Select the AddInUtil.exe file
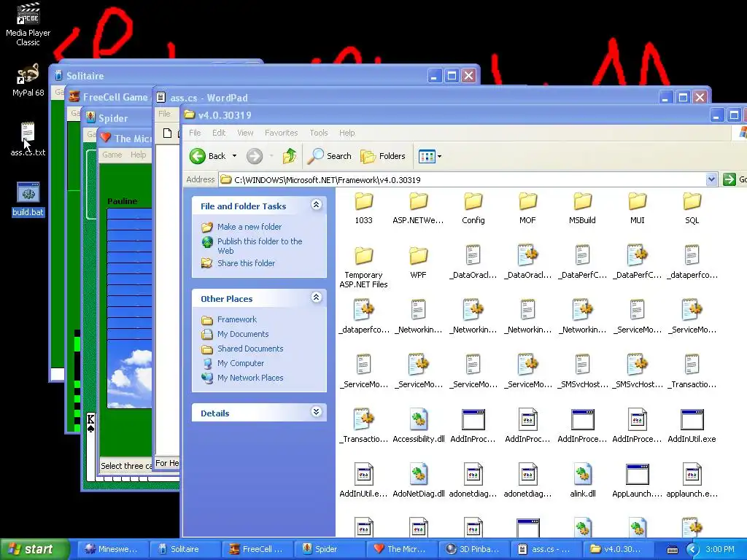 pos(692,426)
